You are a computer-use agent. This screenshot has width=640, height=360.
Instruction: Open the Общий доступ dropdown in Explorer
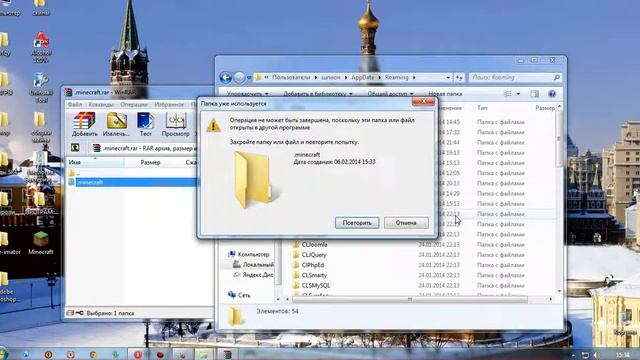click(x=390, y=94)
